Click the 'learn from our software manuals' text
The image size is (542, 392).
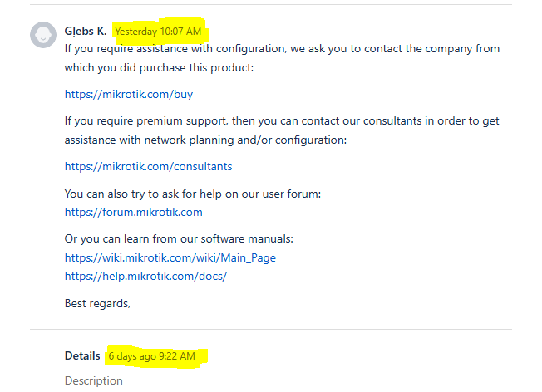[x=179, y=239]
